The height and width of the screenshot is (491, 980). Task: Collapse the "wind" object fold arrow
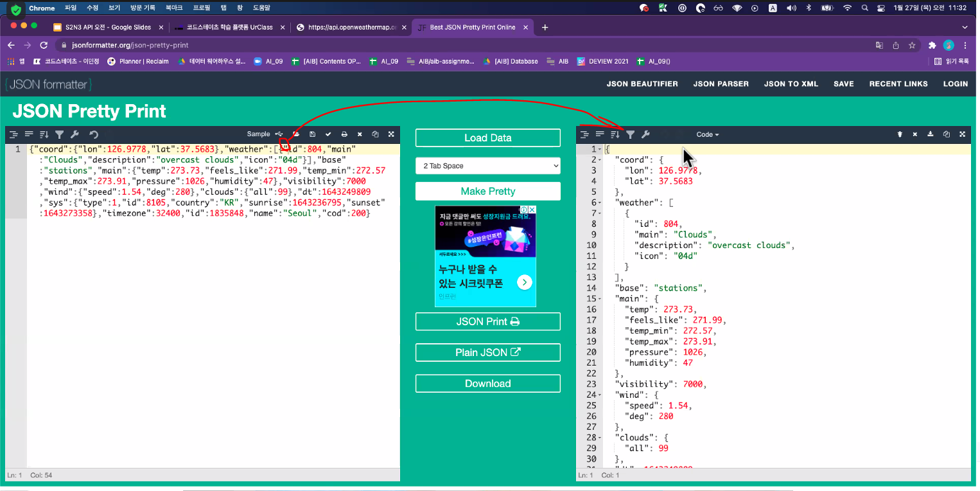click(x=600, y=395)
